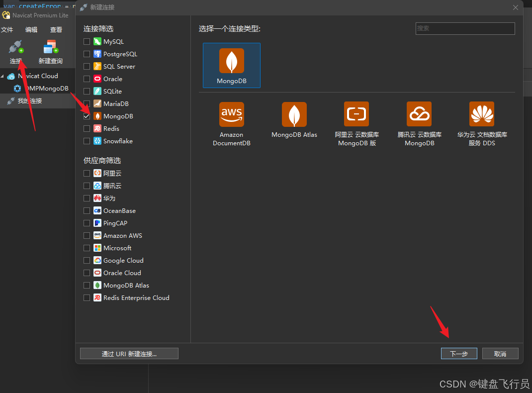Viewport: 532px width, 393px height.
Task: Click the PostgreSQL elephant icon in filter list
Action: click(x=97, y=54)
